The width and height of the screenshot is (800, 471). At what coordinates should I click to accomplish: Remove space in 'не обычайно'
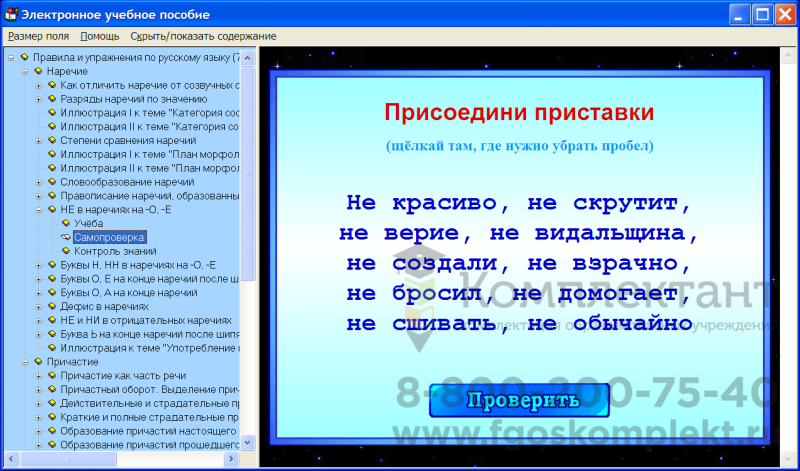(x=565, y=324)
